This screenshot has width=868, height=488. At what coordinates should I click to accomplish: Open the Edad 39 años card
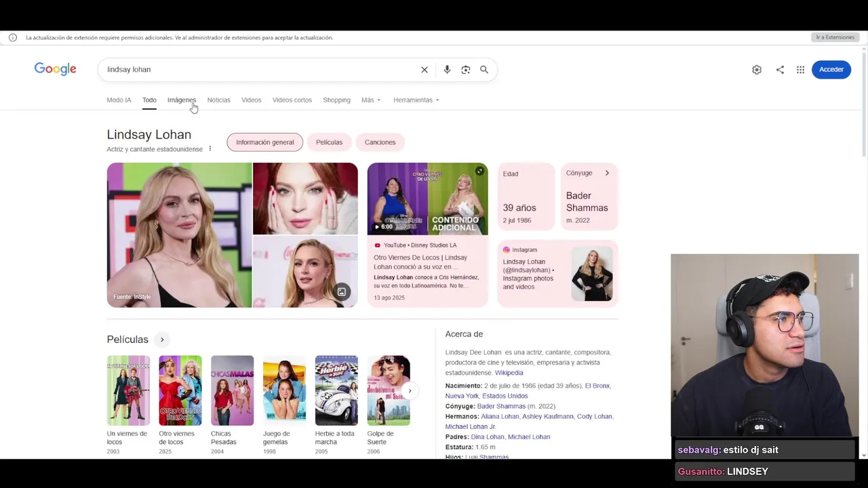click(527, 197)
